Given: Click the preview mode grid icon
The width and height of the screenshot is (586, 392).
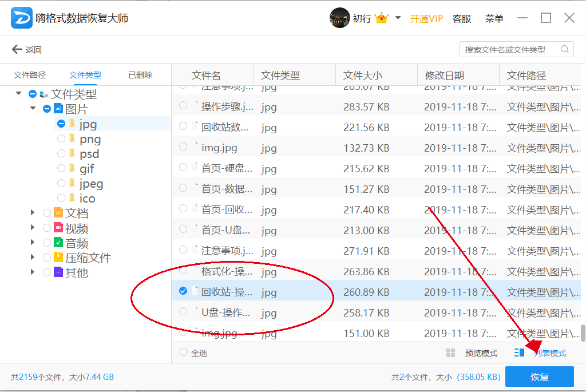Looking at the screenshot, I should [450, 353].
